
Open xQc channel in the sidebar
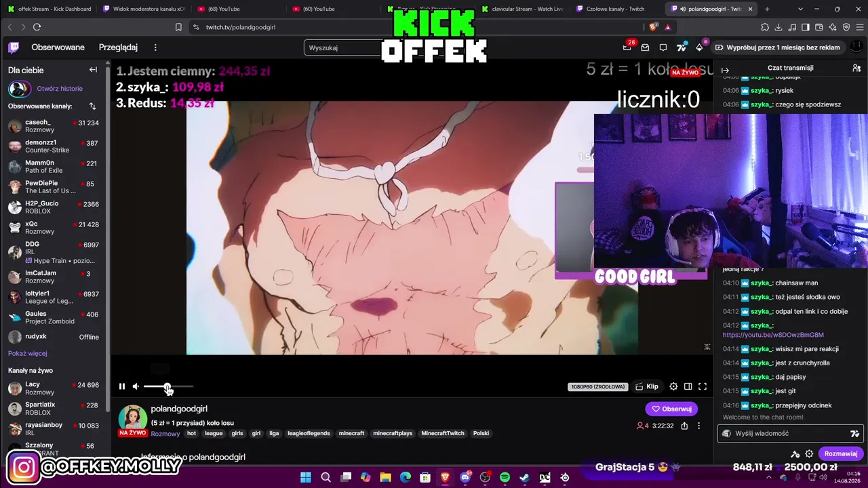tap(54, 228)
